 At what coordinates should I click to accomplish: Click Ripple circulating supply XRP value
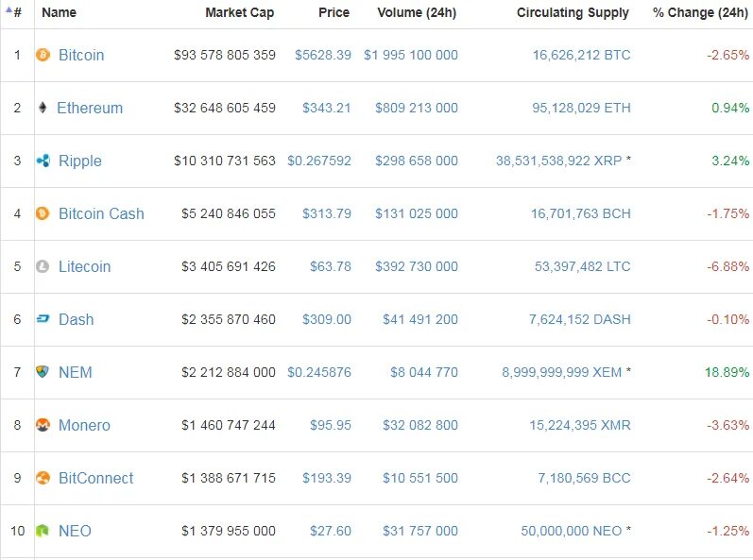558,161
